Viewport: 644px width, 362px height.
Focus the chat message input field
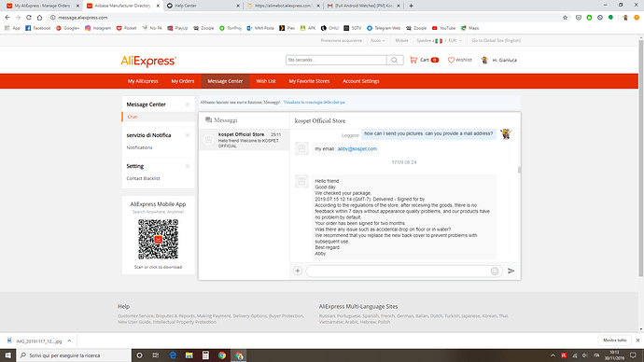click(x=399, y=271)
